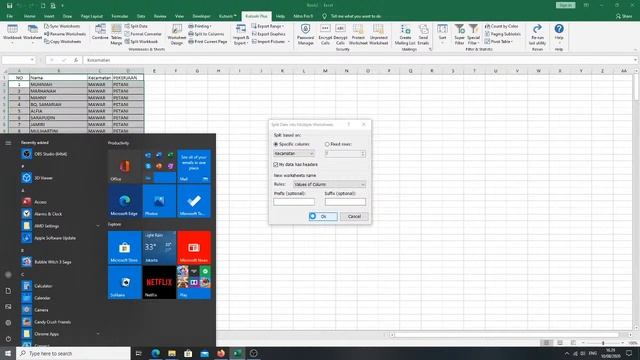Switch to the Formulas tab

click(x=120, y=16)
